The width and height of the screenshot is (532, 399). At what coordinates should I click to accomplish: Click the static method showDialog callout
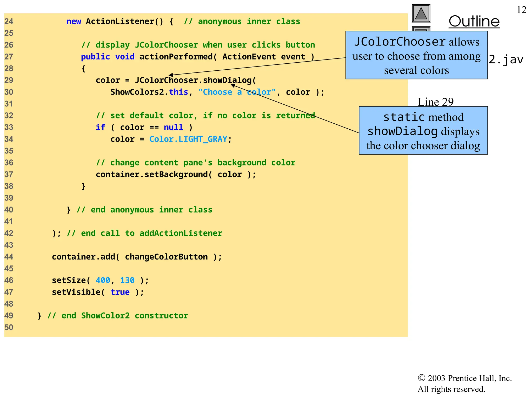point(423,130)
